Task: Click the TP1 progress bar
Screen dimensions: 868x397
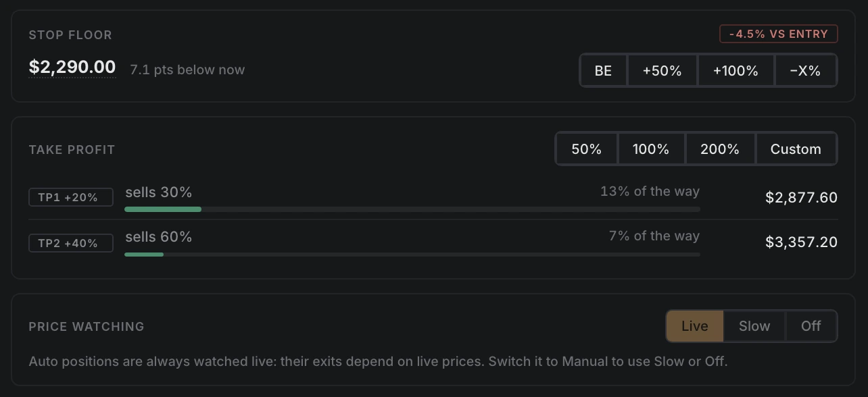Action: pyautogui.click(x=412, y=209)
